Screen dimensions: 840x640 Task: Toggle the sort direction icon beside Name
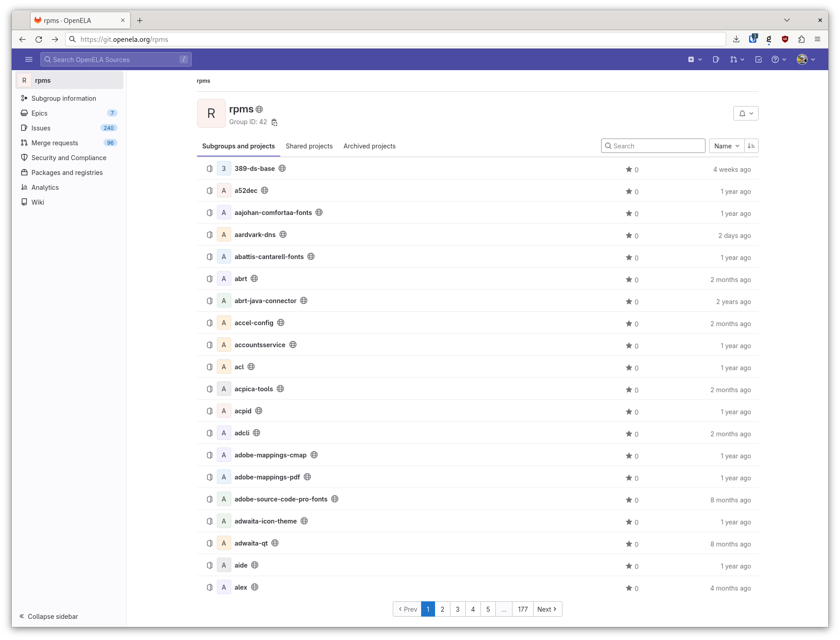point(751,146)
